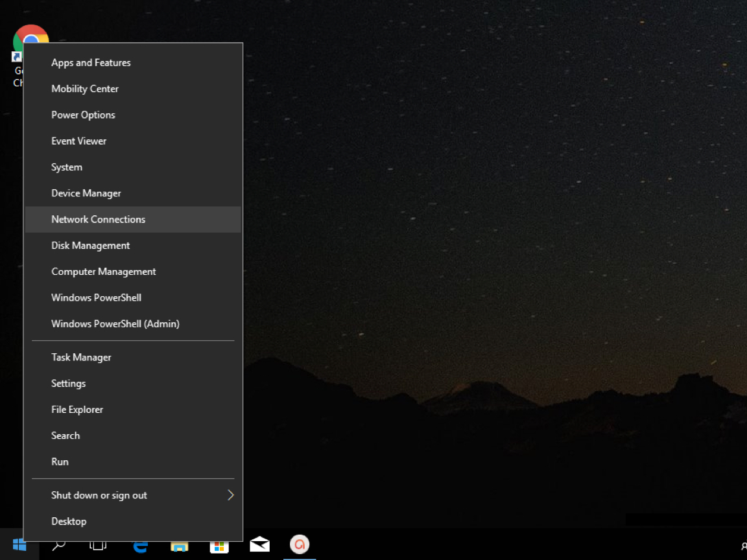
Task: Click the Windows Start button
Action: (x=19, y=544)
